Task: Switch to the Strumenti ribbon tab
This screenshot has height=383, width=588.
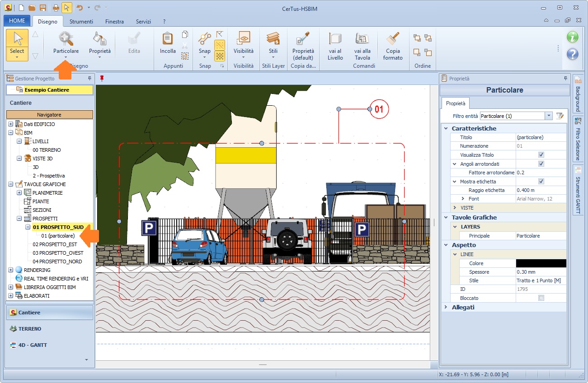Action: [81, 21]
